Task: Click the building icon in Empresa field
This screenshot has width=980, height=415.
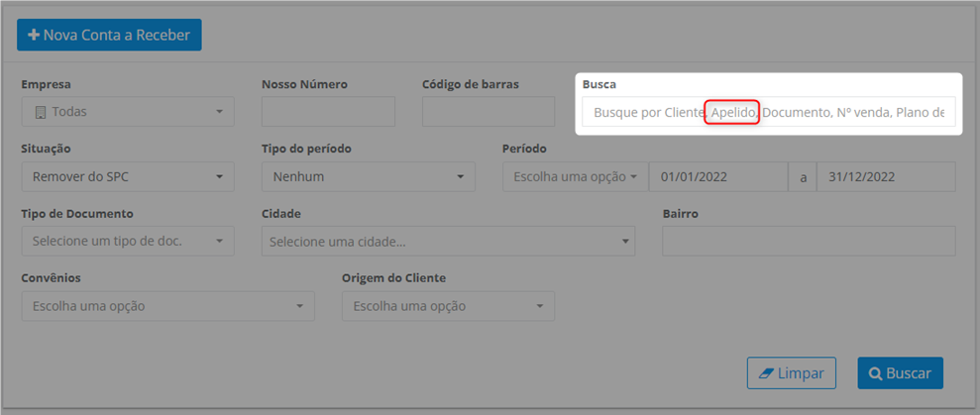Action: (41, 112)
